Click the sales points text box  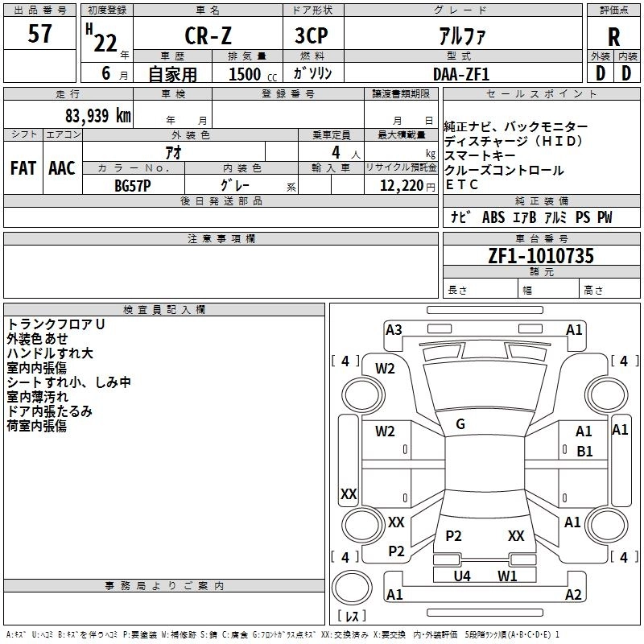tap(541, 147)
